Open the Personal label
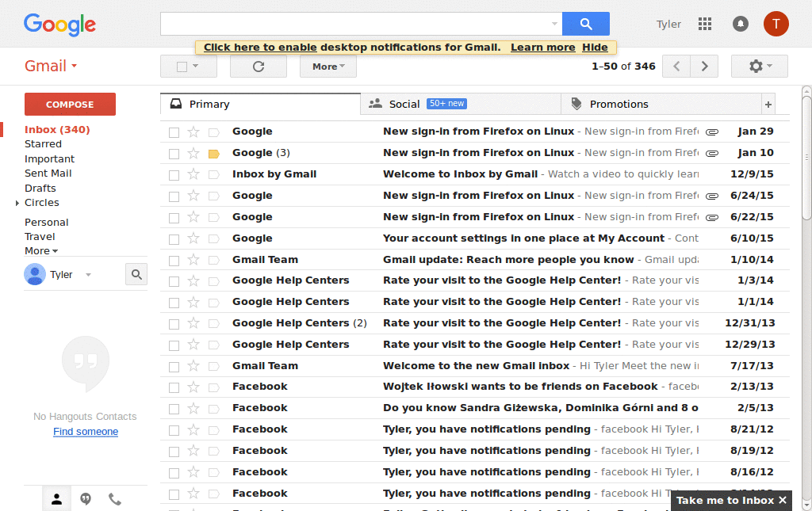The width and height of the screenshot is (812, 511). point(47,223)
